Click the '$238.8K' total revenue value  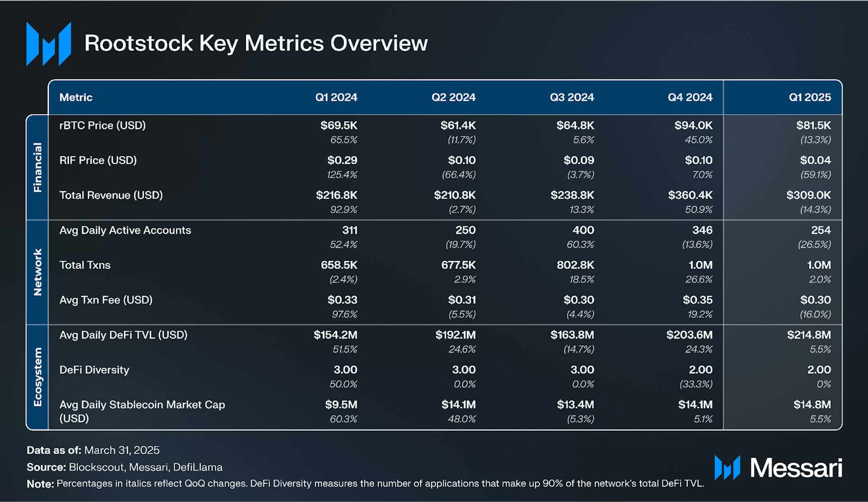point(572,195)
